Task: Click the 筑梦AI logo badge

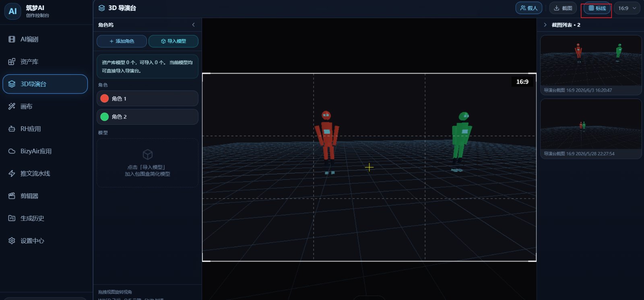Action: 12,11
